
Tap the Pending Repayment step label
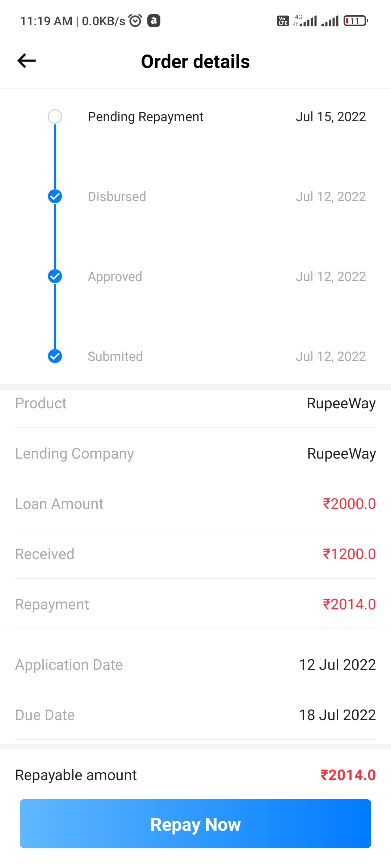tap(146, 117)
